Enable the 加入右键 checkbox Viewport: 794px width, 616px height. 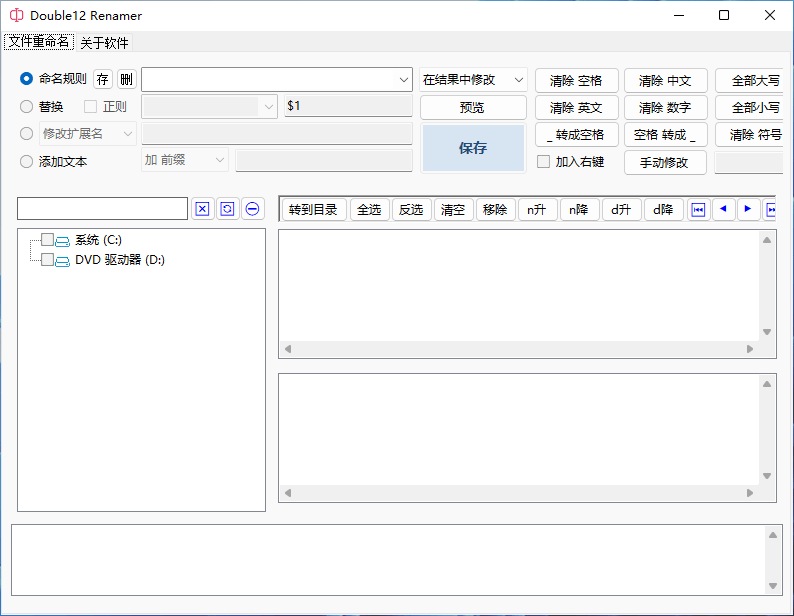pyautogui.click(x=544, y=161)
